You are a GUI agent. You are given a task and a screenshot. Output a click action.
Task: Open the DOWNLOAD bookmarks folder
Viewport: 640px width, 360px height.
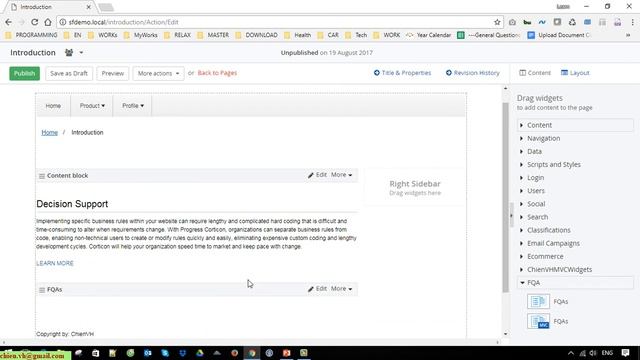[x=258, y=35]
